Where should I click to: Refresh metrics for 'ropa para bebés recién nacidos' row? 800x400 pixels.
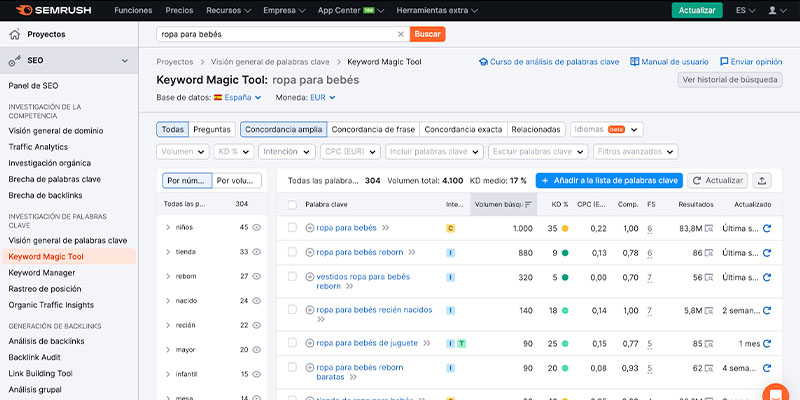click(x=766, y=310)
